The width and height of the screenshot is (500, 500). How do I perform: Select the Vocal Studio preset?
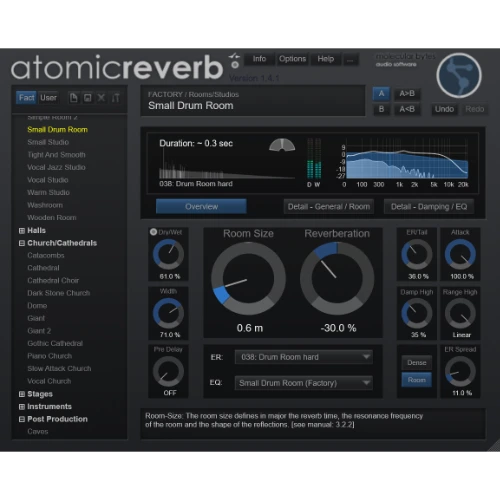[48, 180]
